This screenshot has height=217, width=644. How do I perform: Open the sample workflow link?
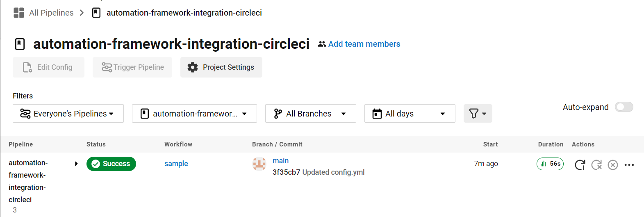[176, 164]
